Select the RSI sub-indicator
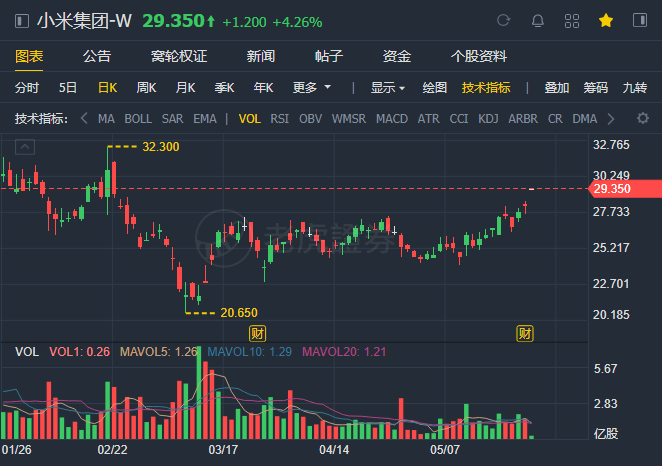This screenshot has width=662, height=466. click(x=279, y=119)
